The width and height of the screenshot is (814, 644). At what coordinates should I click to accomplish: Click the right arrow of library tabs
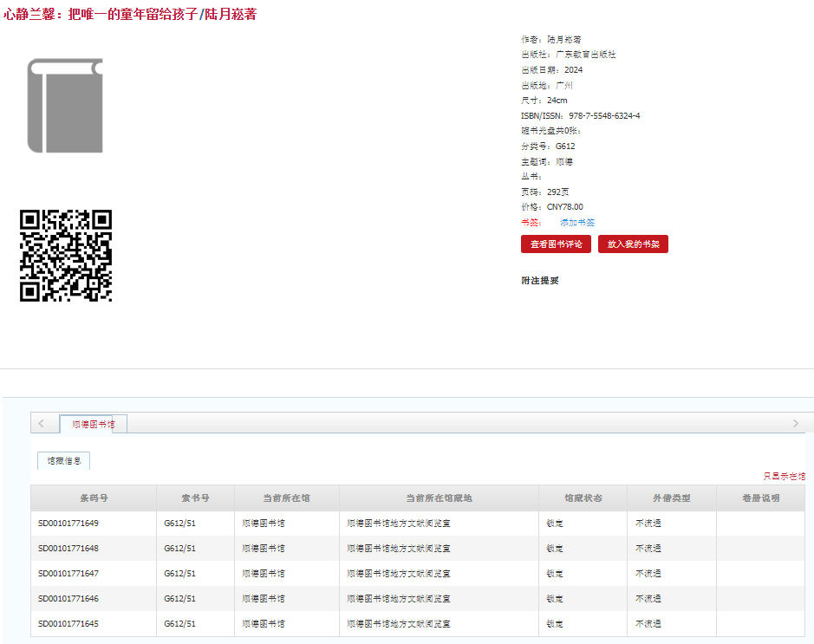pyautogui.click(x=795, y=424)
